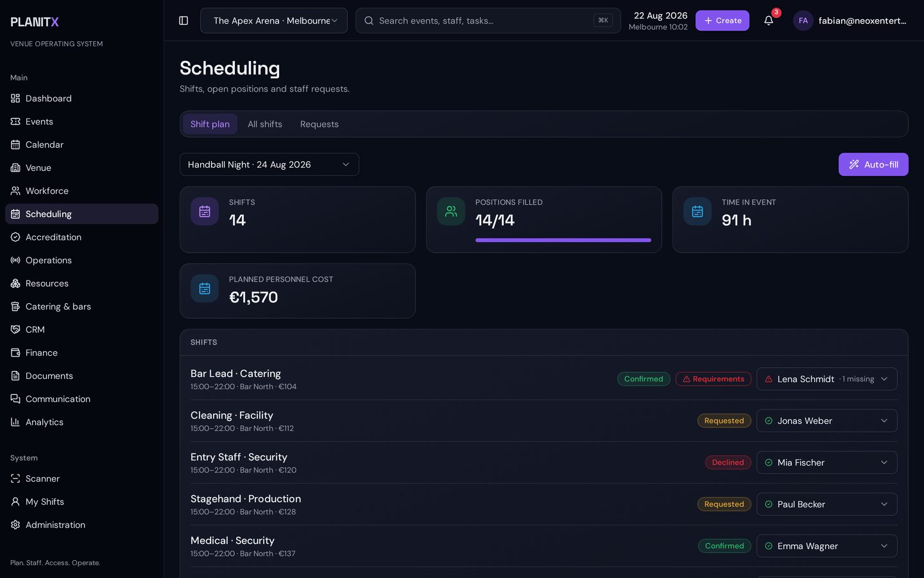The width and height of the screenshot is (924, 578).
Task: Open Mia Fischer assignment dropdown
Action: [x=827, y=462]
